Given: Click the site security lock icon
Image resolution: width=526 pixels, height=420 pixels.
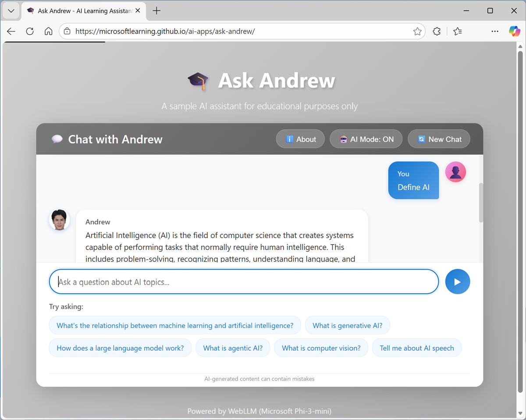Looking at the screenshot, I should click(x=67, y=31).
